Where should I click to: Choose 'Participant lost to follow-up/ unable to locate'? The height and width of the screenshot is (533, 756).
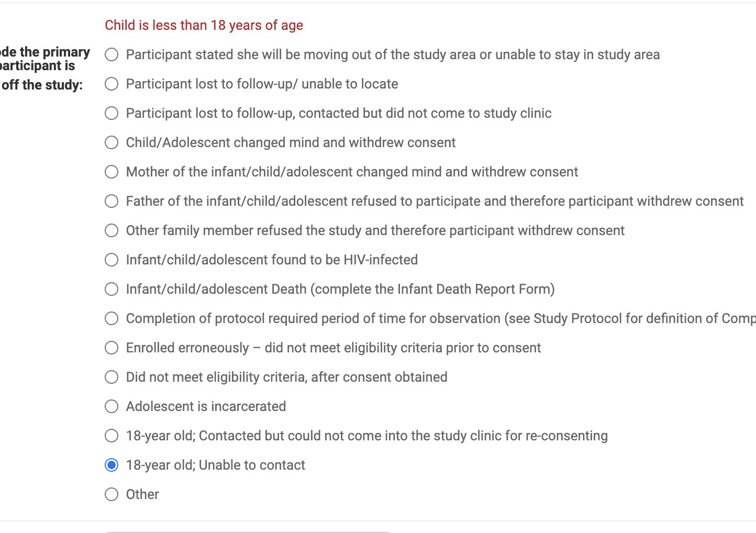[x=112, y=84]
